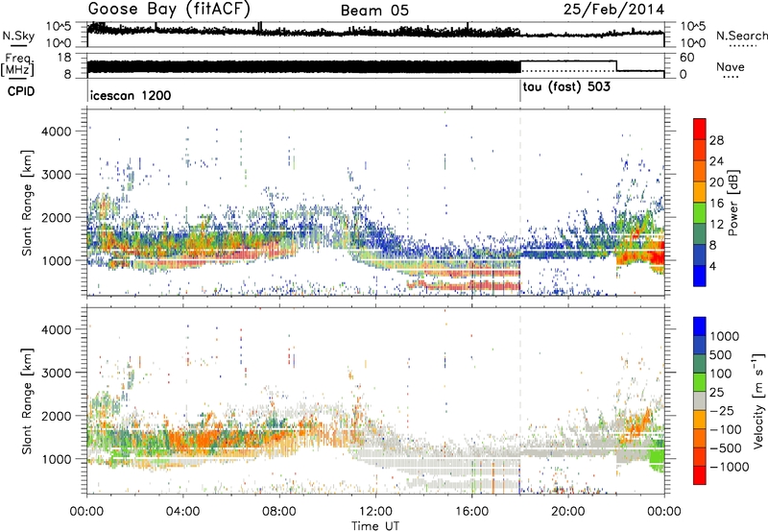Pick the blue bottom of Power colorbar
The height and width of the screenshot is (532, 768).
[x=700, y=277]
